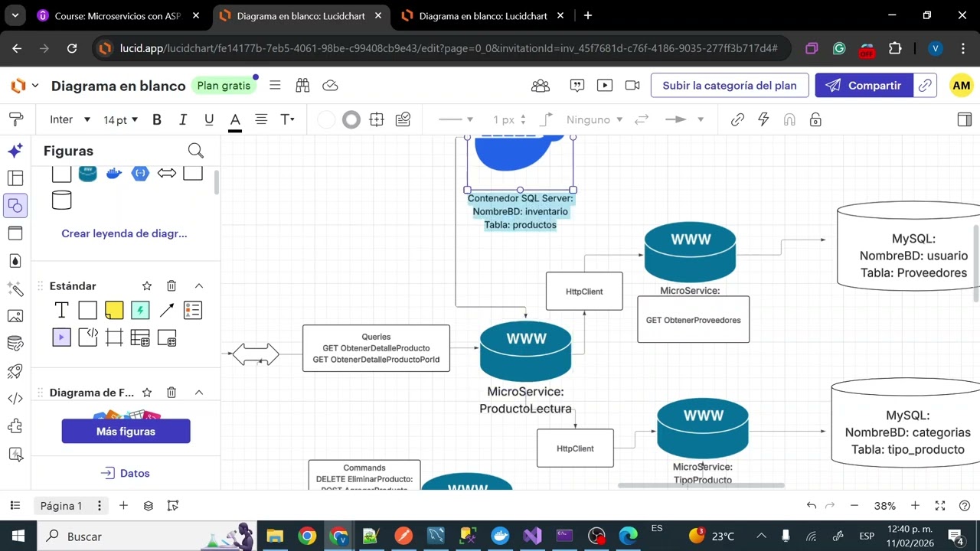Click the video camera icon
Screen dimensions: 980x551
(632, 86)
